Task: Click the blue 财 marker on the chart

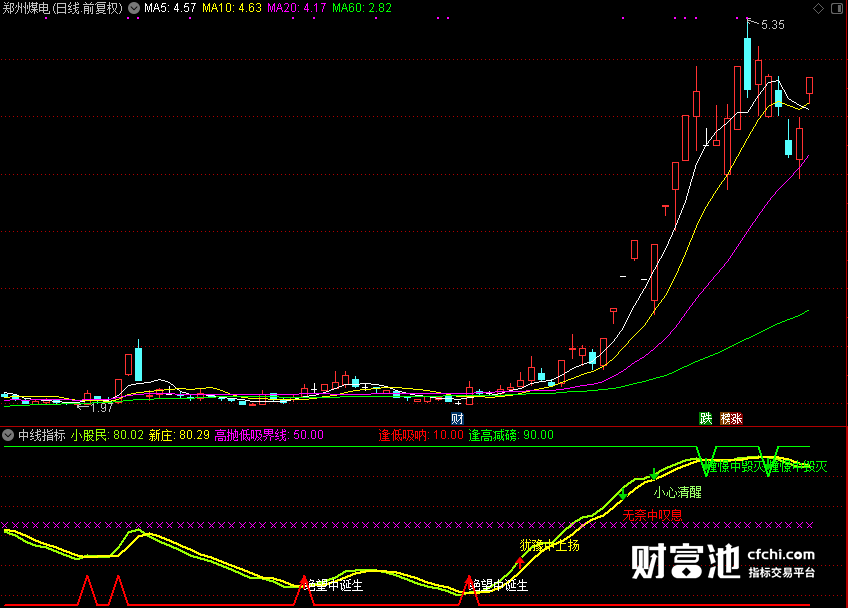Action: [457, 418]
